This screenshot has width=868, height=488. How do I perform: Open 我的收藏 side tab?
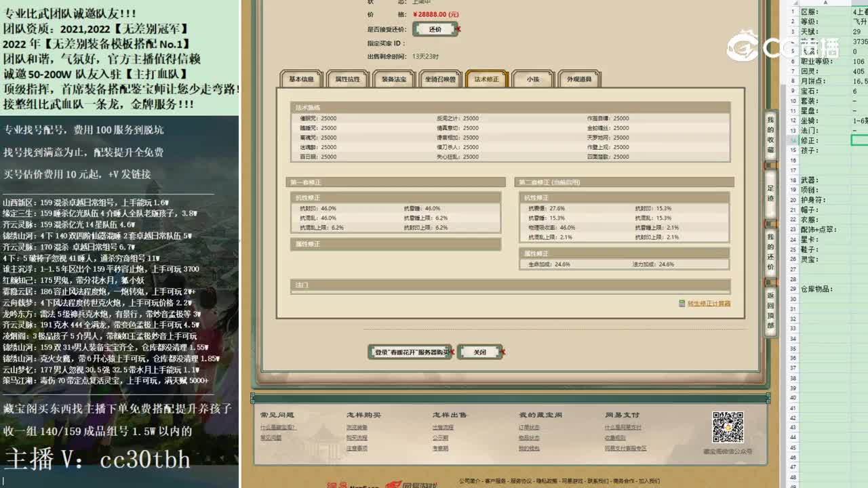pos(770,134)
